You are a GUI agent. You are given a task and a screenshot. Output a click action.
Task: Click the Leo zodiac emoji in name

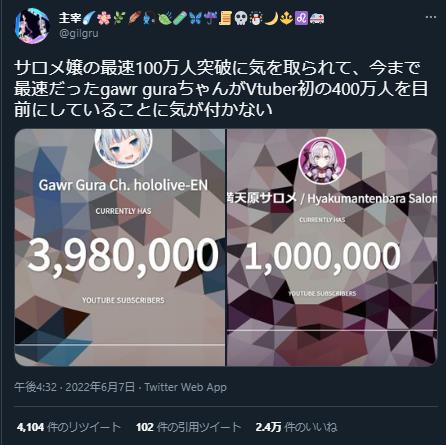pos(301,18)
